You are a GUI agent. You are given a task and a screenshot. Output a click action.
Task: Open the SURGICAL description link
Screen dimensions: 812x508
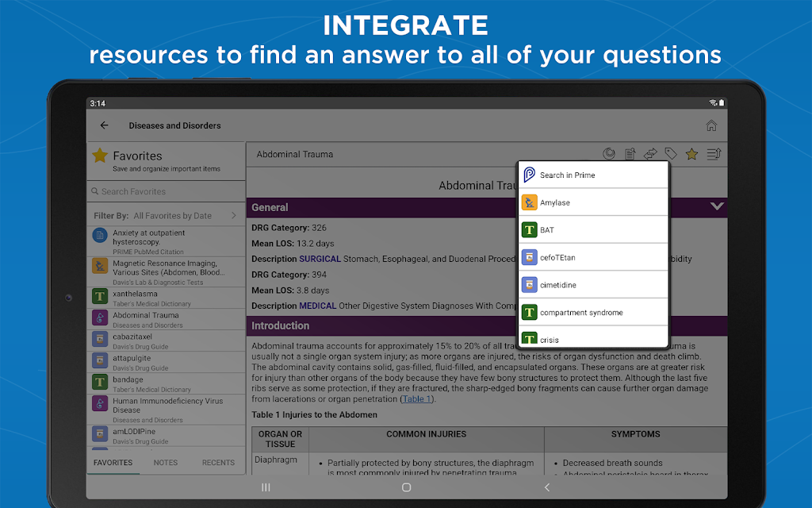coord(320,259)
